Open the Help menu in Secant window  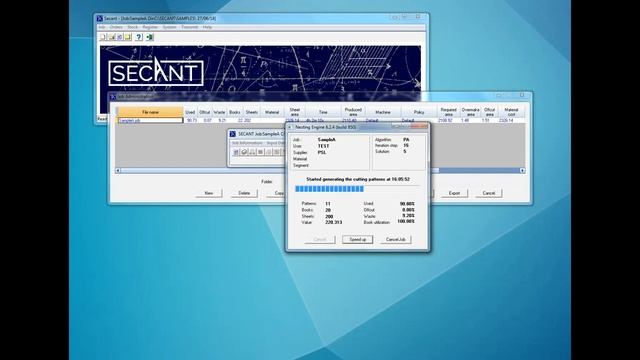(207, 27)
